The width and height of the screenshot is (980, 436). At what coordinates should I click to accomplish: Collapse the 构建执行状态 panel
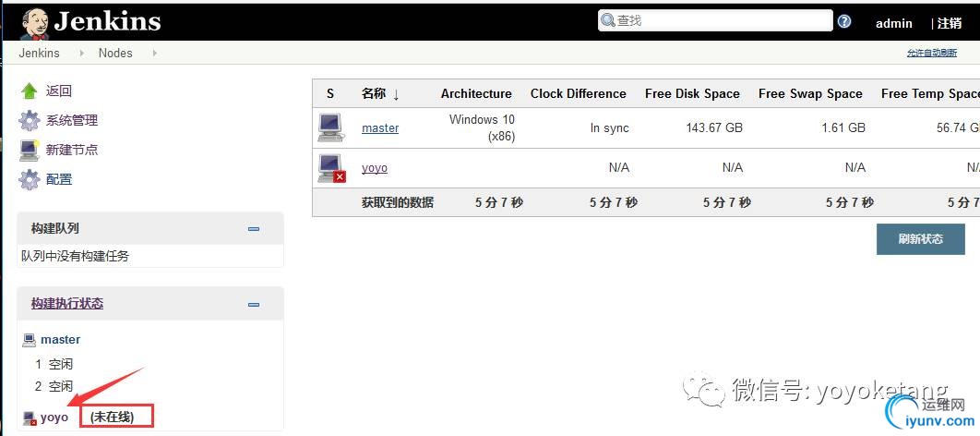pos(253,305)
